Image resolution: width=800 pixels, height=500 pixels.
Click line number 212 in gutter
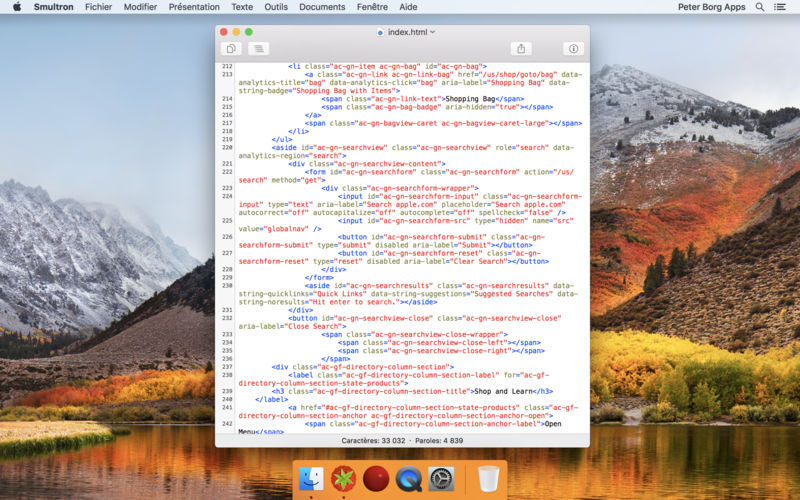click(x=227, y=66)
